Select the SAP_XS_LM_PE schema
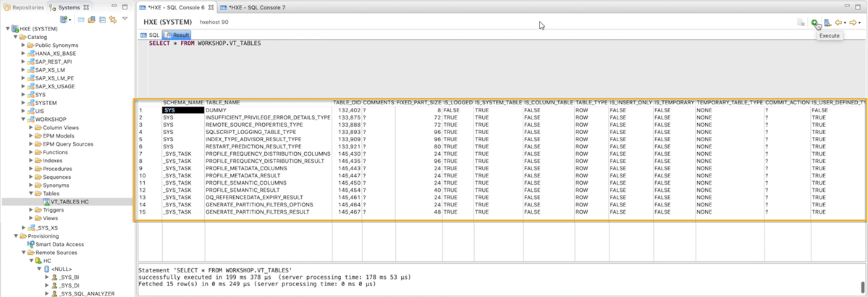 coord(51,78)
